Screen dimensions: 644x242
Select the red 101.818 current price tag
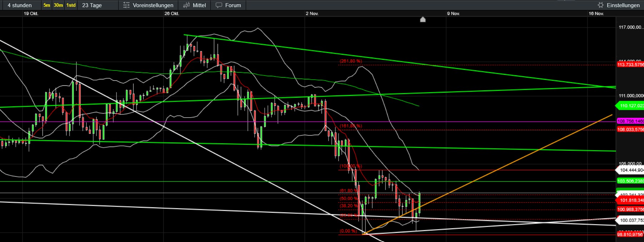pyautogui.click(x=630, y=200)
